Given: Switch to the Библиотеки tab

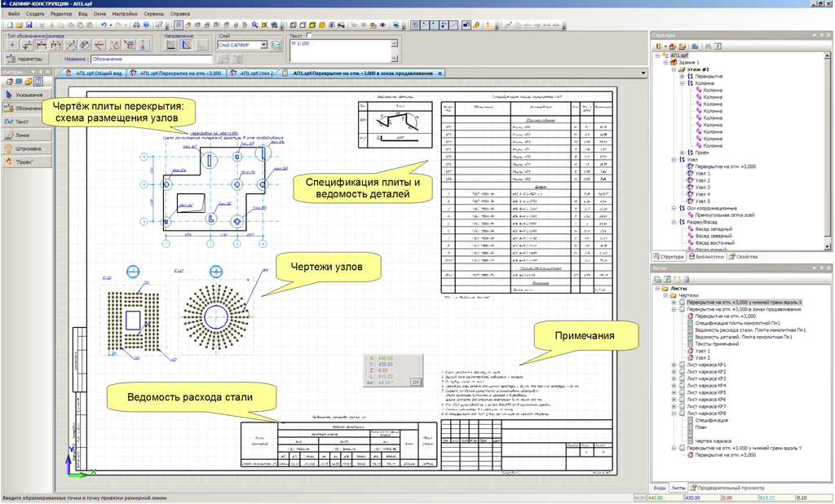Looking at the screenshot, I should click(708, 257).
